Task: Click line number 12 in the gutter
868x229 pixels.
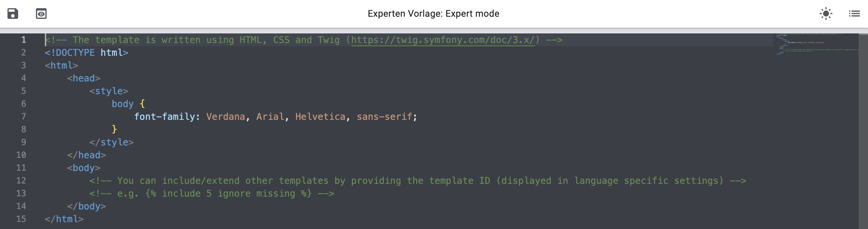Action: click(x=21, y=181)
